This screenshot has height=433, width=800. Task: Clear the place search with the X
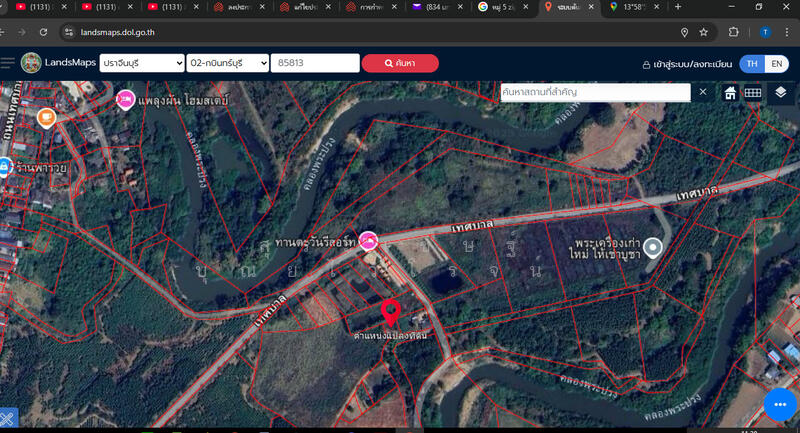click(703, 92)
